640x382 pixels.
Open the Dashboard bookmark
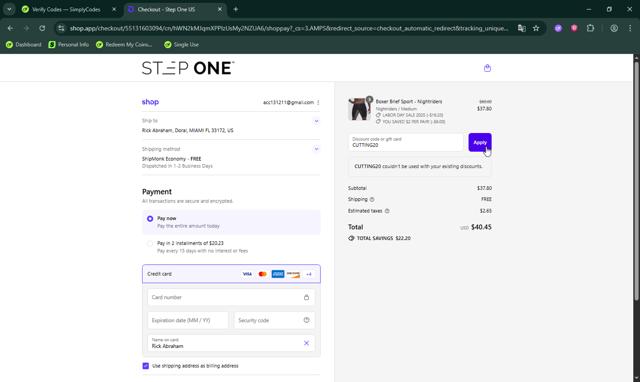click(x=23, y=44)
